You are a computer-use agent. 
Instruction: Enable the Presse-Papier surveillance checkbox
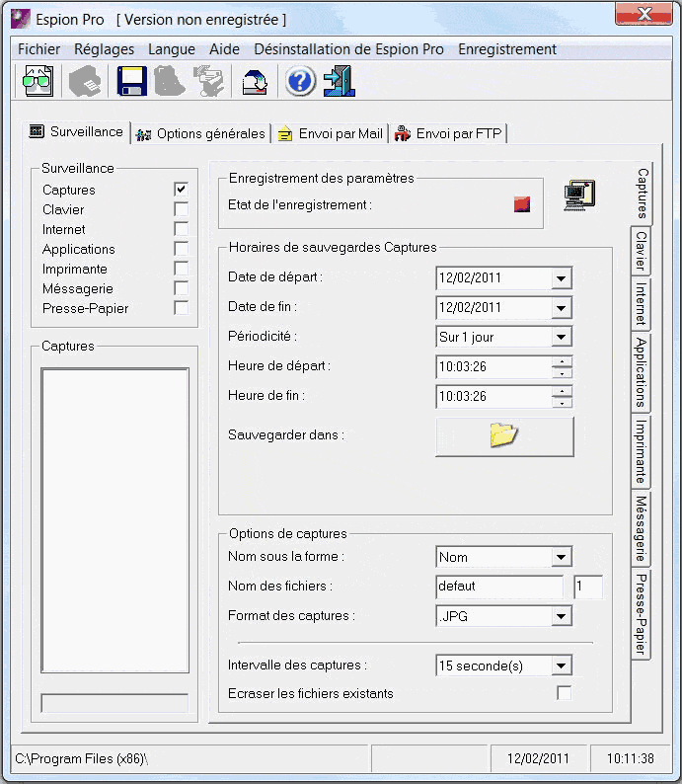(x=181, y=308)
